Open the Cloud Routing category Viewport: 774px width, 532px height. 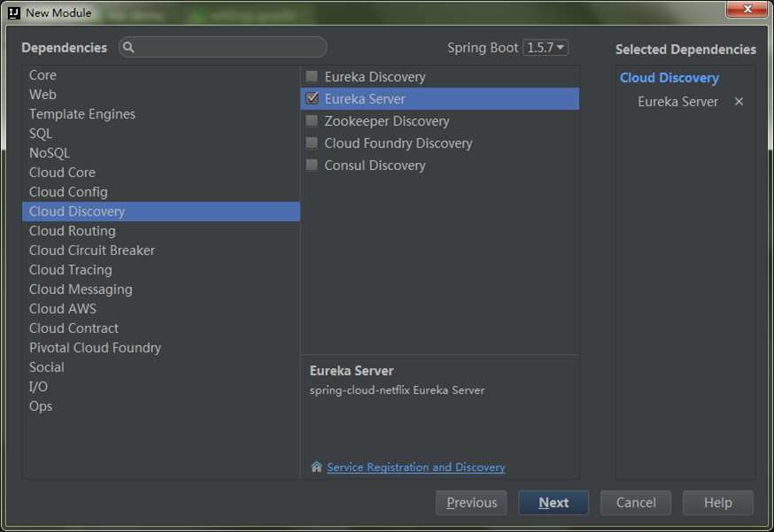coord(161,231)
